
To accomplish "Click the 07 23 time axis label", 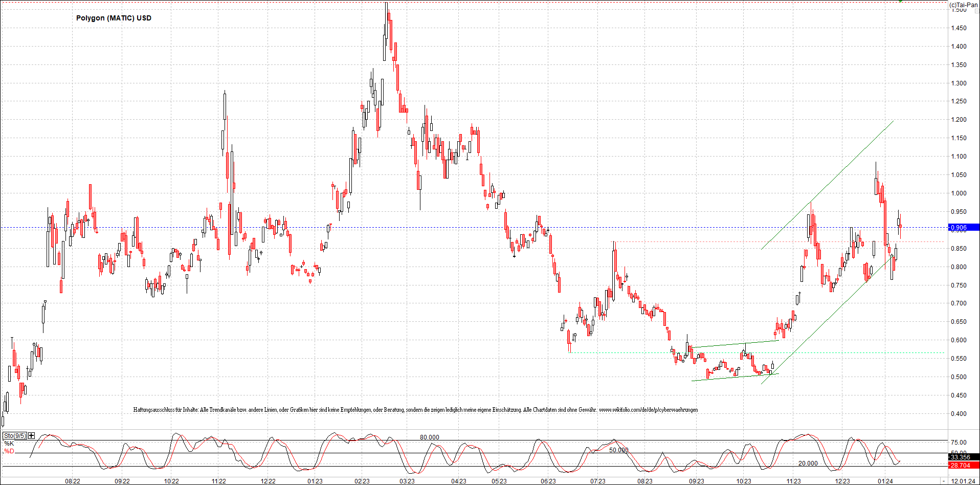I will (597, 481).
